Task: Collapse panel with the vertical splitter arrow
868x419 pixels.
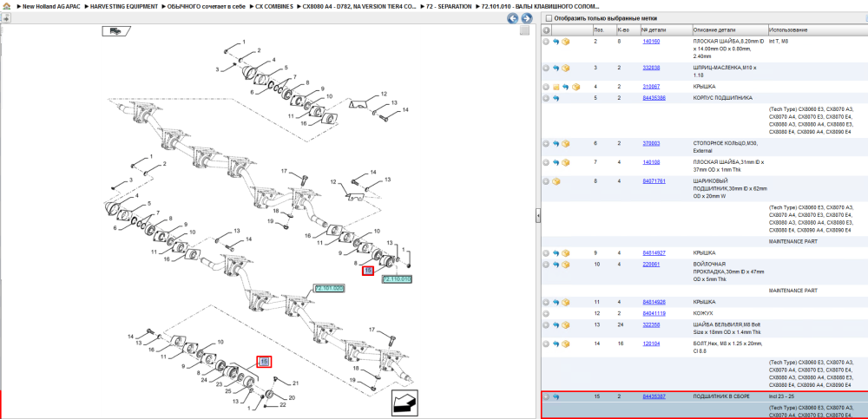Action: [537, 216]
